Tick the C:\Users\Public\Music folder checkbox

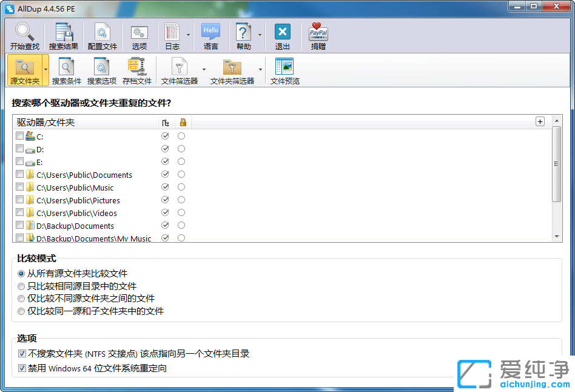point(20,188)
